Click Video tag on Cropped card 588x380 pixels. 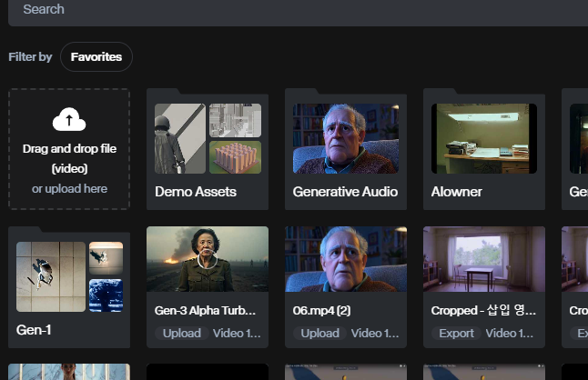tap(509, 334)
